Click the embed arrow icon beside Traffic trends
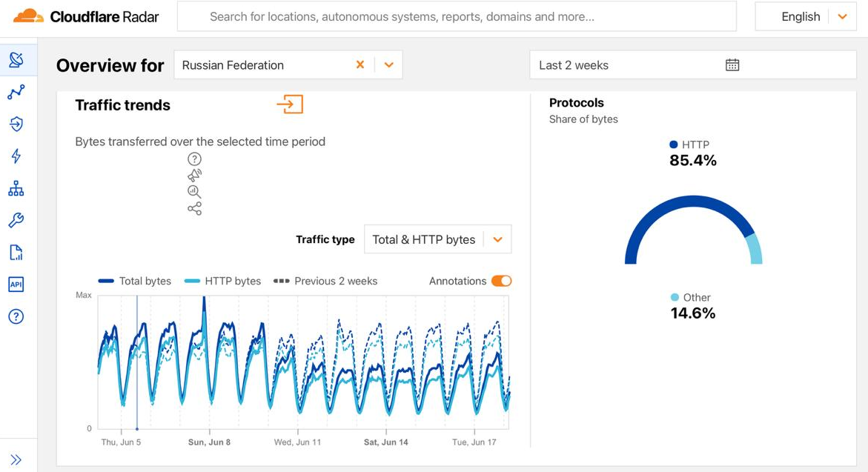868x472 pixels. 290,104
